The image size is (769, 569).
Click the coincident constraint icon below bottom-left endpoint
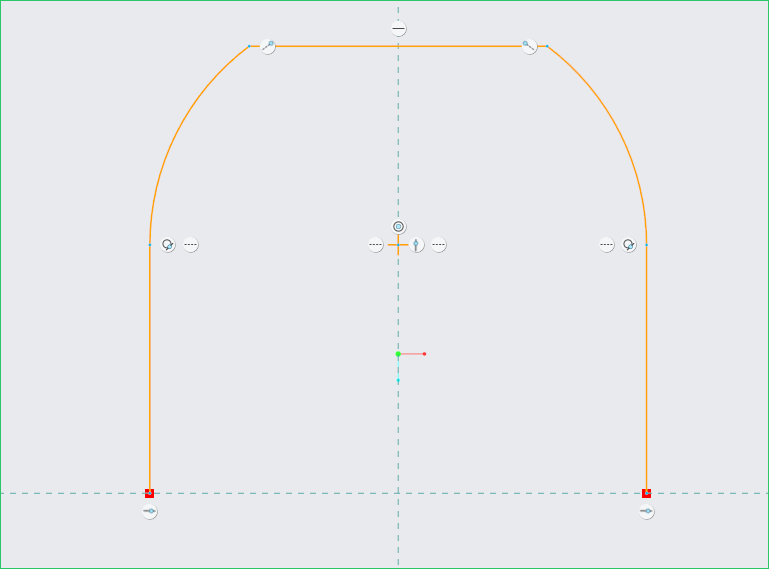click(x=150, y=512)
